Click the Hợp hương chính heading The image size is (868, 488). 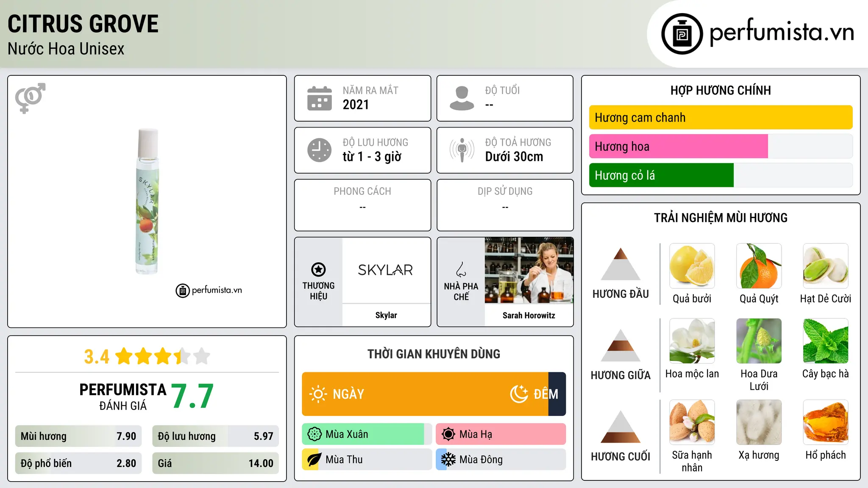pyautogui.click(x=721, y=90)
